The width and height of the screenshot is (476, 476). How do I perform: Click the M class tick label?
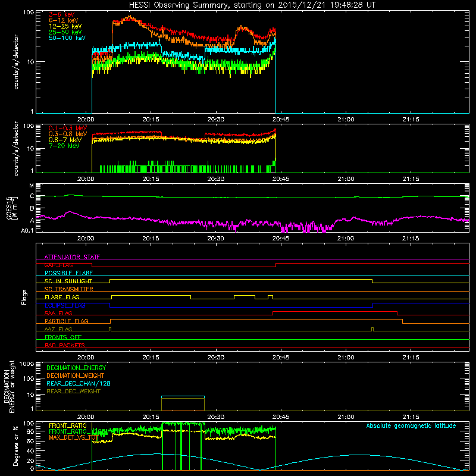32,186
